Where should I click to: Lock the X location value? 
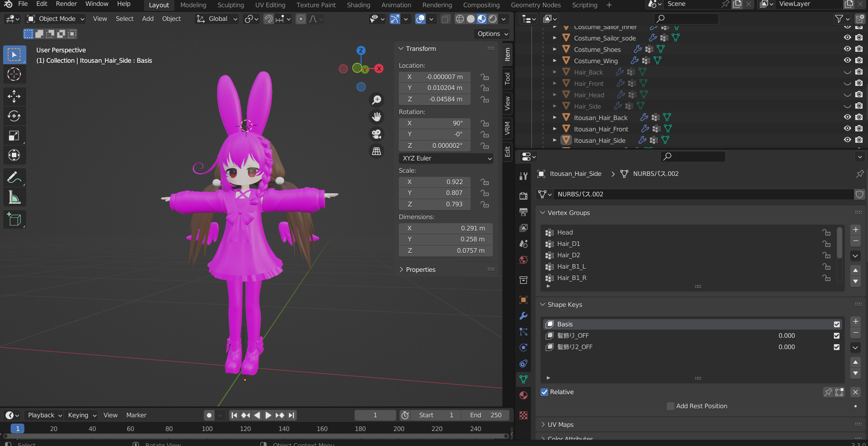click(x=485, y=77)
